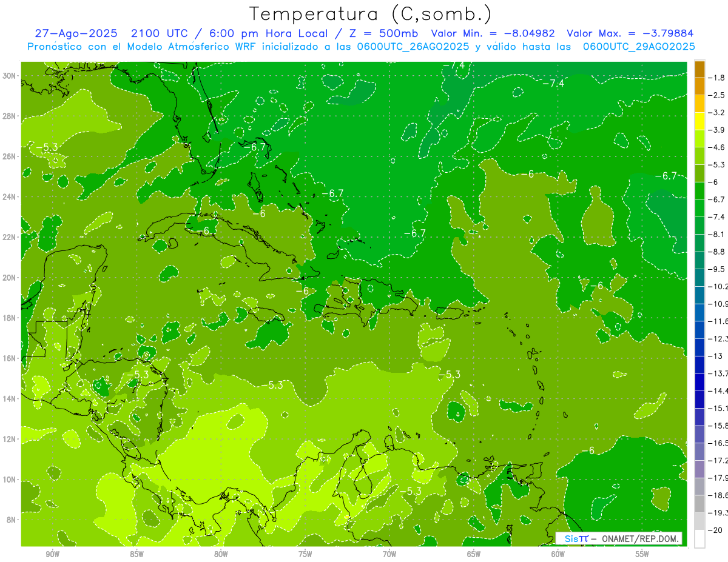The height and width of the screenshot is (562, 728).
Task: Click the '-1.8' legend value
Action: (716, 78)
